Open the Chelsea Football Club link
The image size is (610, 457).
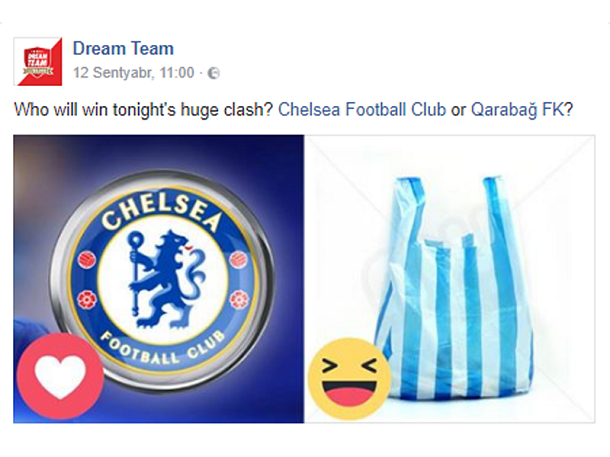click(362, 110)
